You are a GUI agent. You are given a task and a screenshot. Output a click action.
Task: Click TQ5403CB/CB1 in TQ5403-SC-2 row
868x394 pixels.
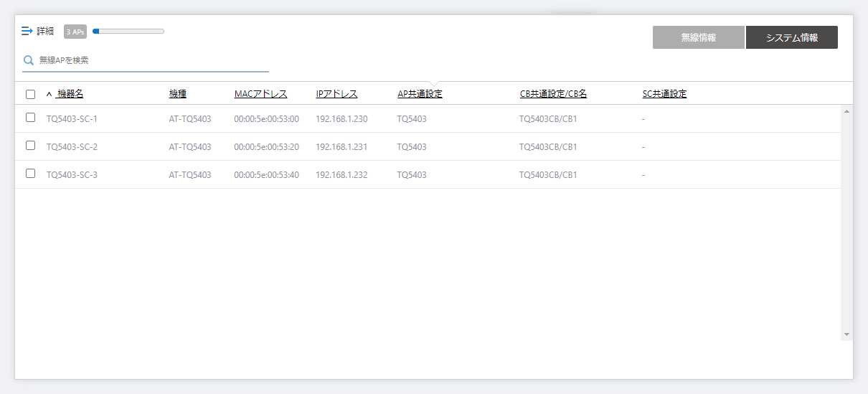548,147
